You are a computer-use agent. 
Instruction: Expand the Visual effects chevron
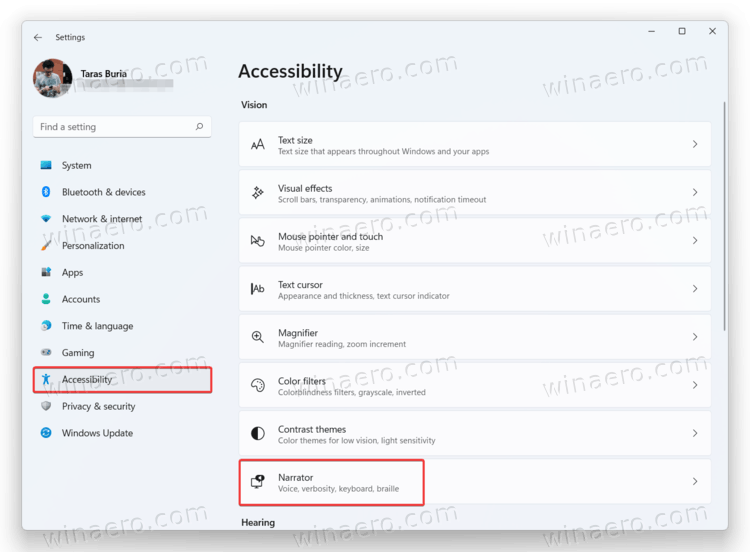(x=695, y=193)
